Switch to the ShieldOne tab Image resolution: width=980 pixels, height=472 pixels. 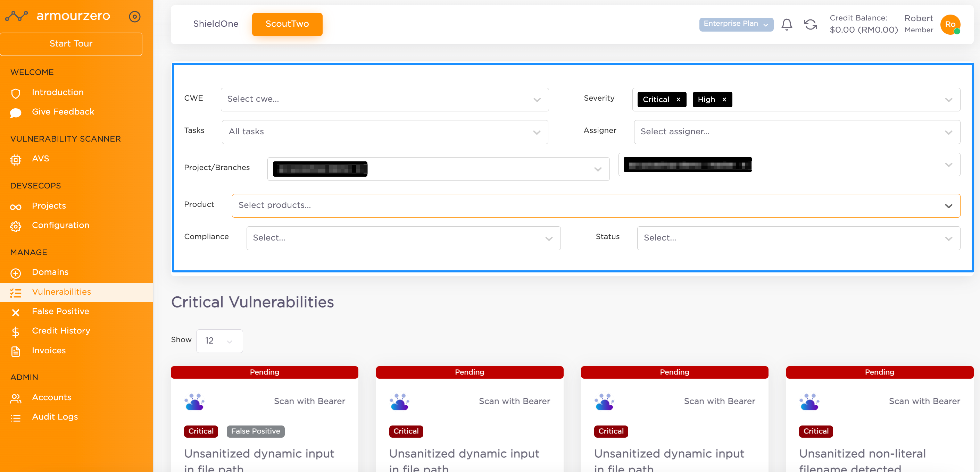tap(216, 24)
